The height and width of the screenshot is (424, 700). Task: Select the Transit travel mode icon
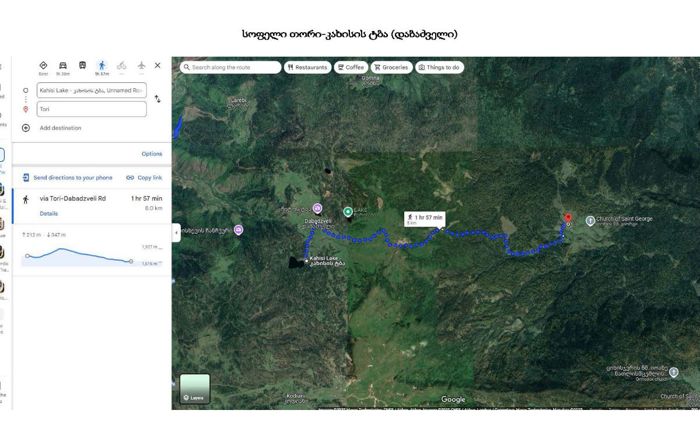pyautogui.click(x=83, y=65)
